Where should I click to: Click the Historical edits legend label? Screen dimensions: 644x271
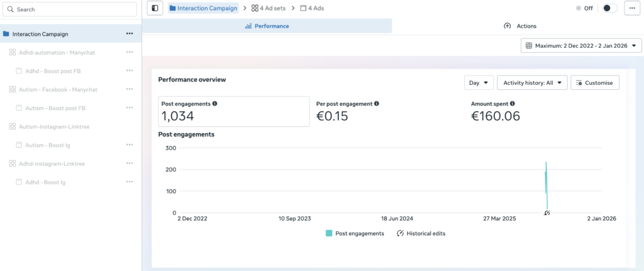(x=426, y=233)
